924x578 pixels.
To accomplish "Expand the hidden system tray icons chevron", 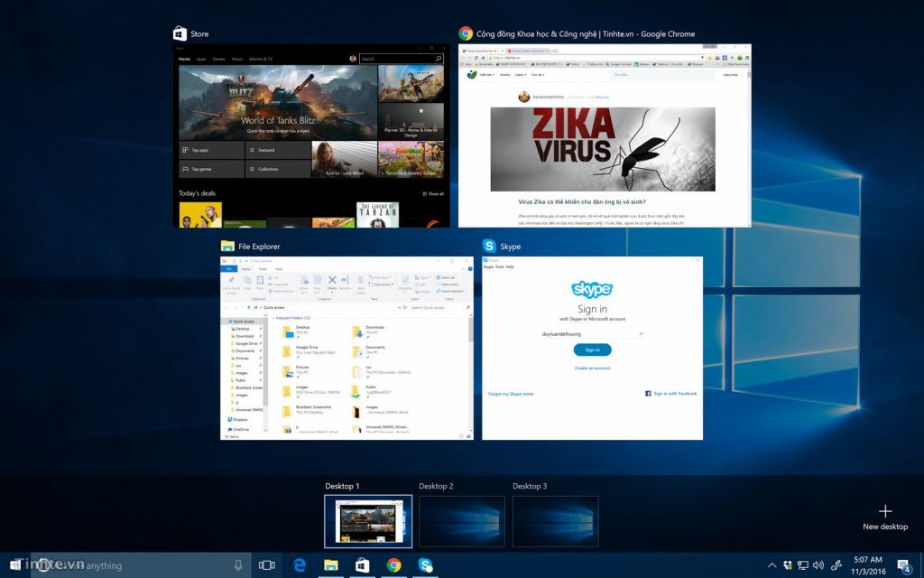I will (772, 565).
